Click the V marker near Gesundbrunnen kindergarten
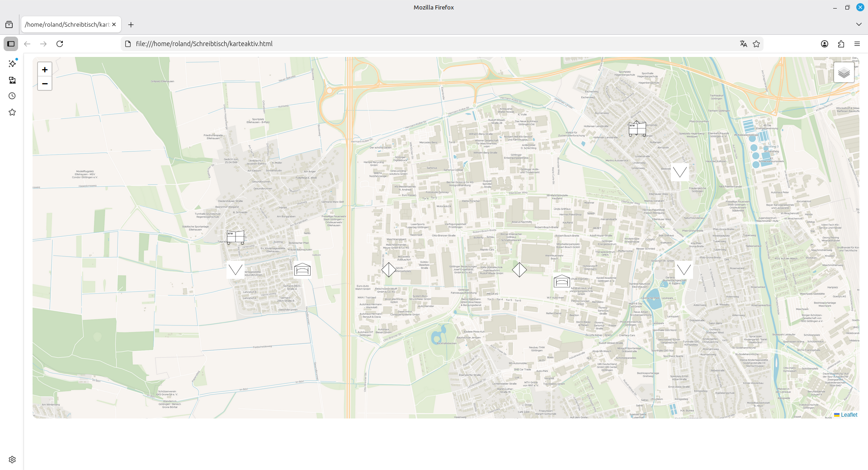The height and width of the screenshot is (470, 868). pos(236,270)
